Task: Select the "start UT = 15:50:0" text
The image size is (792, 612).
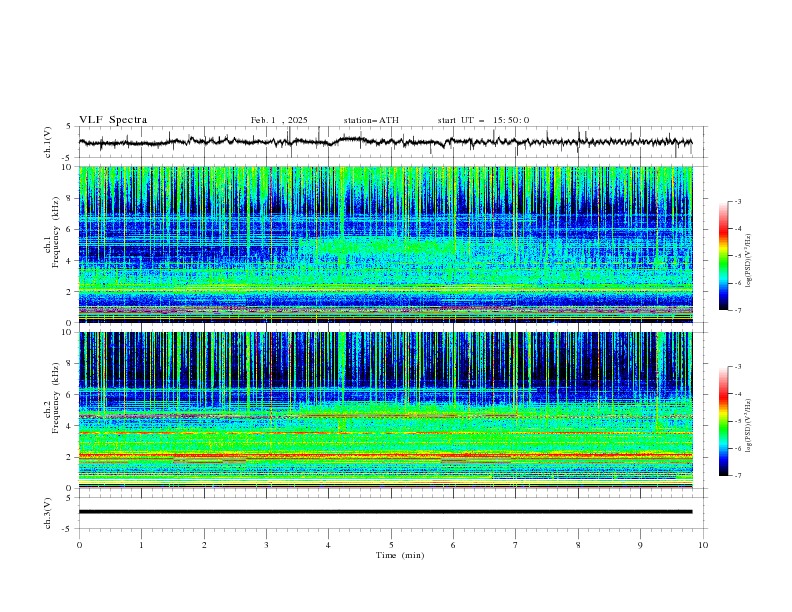Action: pos(483,120)
